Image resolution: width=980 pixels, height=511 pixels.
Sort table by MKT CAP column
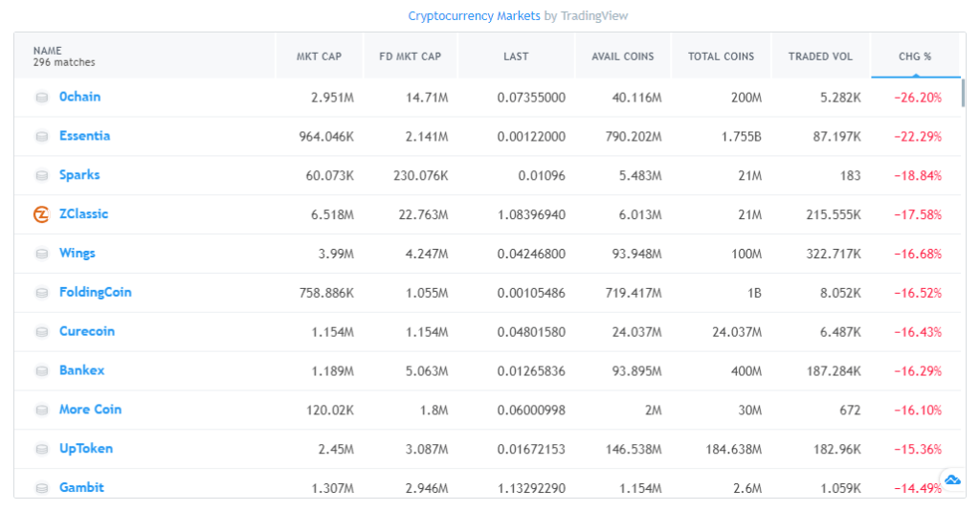(x=319, y=56)
